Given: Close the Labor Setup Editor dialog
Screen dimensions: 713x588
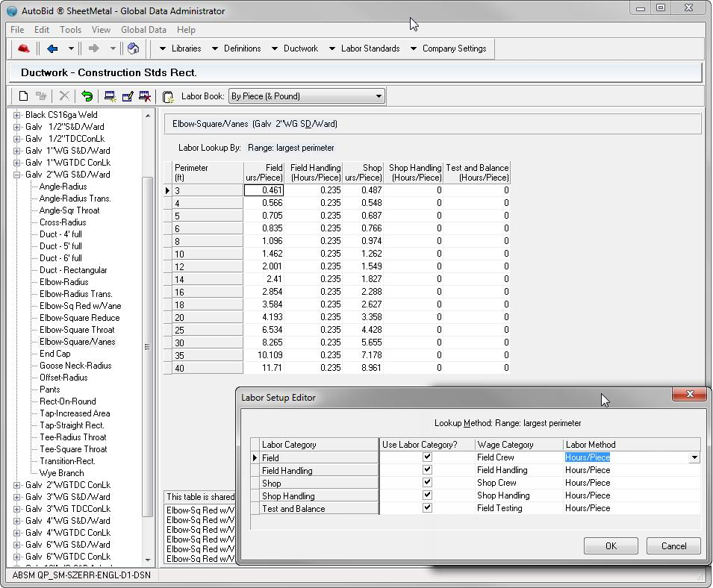Looking at the screenshot, I should [x=690, y=394].
